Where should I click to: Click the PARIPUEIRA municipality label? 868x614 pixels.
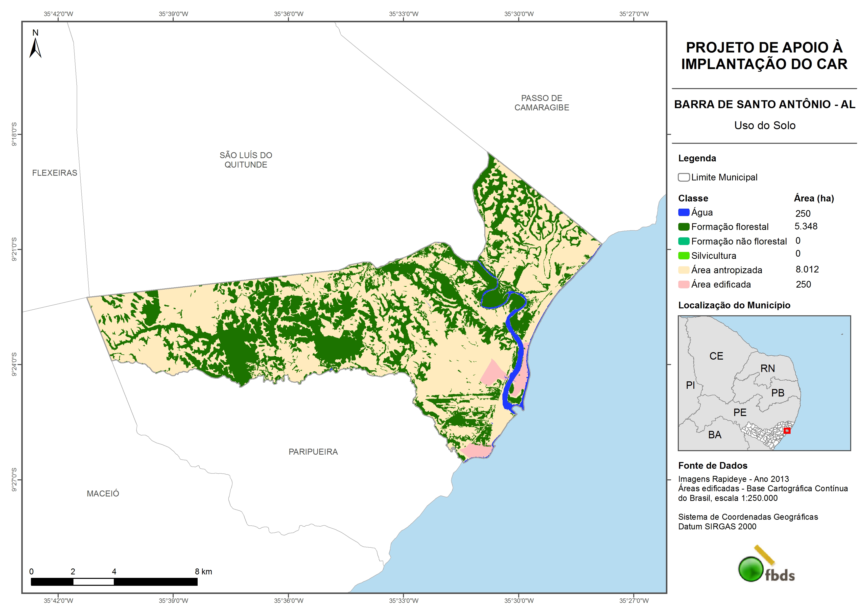coord(313,452)
